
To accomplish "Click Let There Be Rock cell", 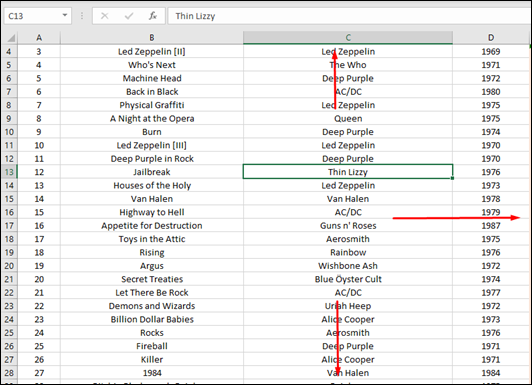I will click(152, 292).
